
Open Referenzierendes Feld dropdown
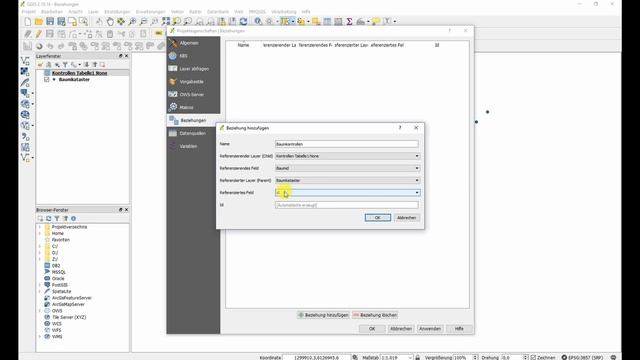347,168
